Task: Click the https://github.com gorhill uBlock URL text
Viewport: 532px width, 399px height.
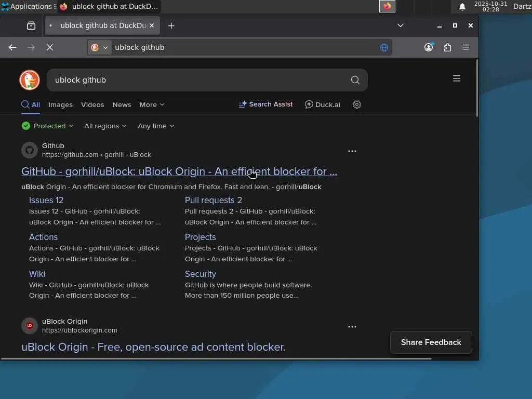Action: [97, 155]
